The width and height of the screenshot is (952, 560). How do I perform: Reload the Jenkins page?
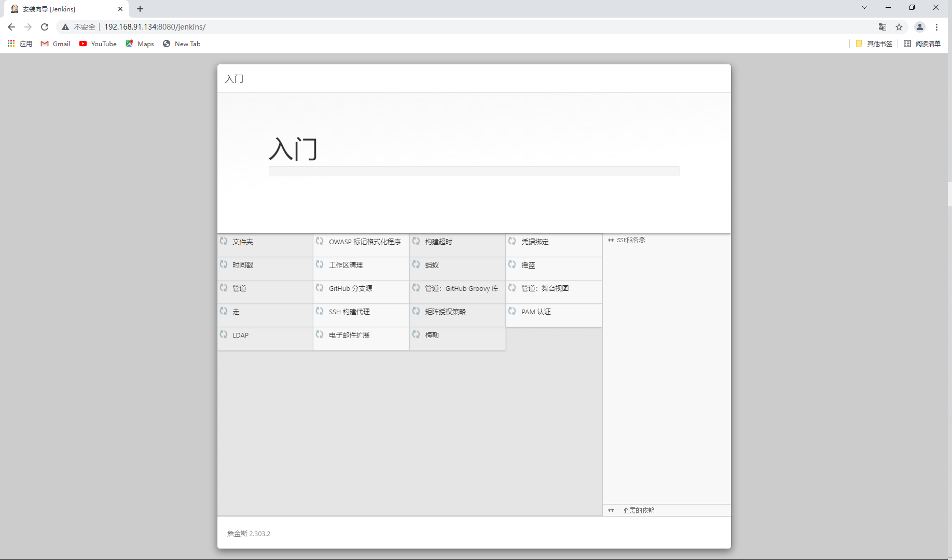[x=45, y=27]
